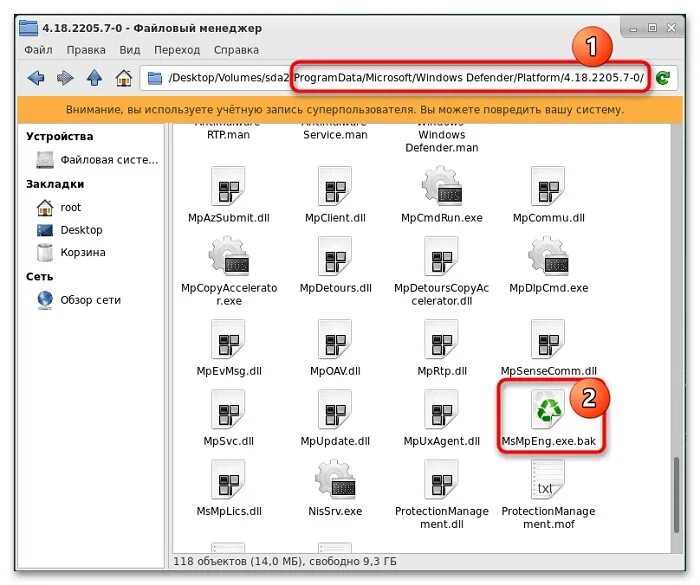Select the MpDetours.dll file icon
The image size is (700, 585).
(335, 256)
